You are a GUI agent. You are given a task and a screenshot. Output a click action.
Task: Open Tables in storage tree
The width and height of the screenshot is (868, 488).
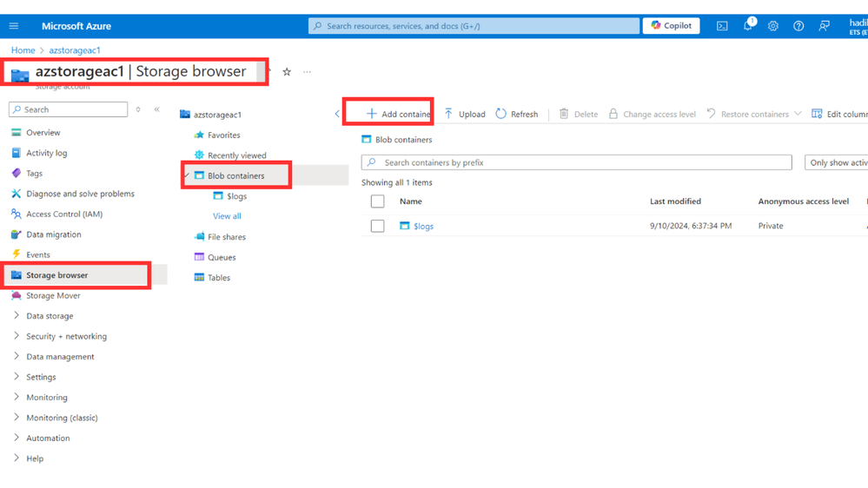[219, 278]
